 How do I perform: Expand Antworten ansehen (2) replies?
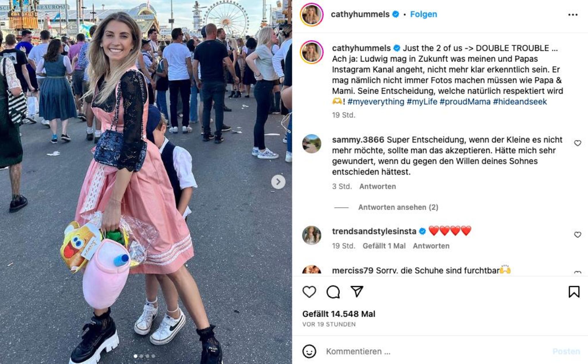pyautogui.click(x=398, y=207)
